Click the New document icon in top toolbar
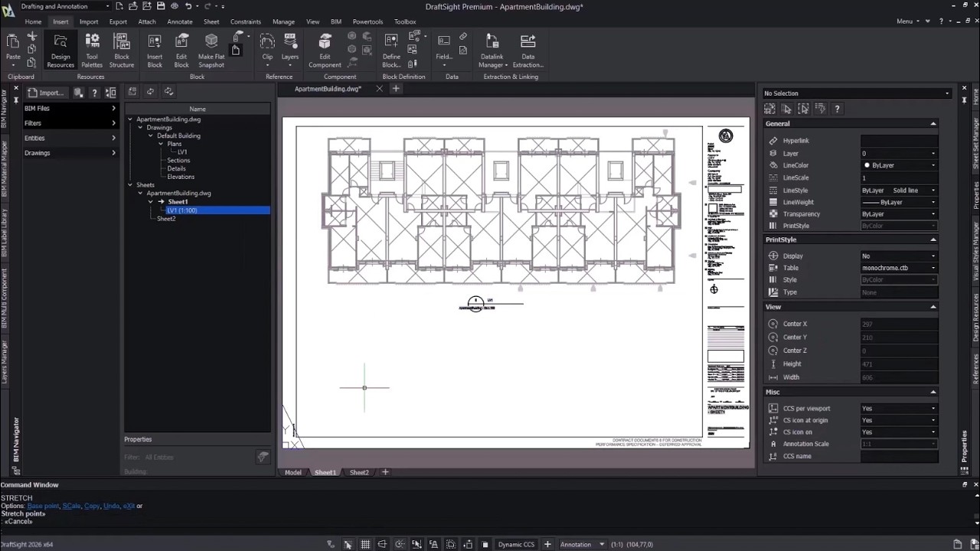This screenshot has height=551, width=980. tap(119, 6)
